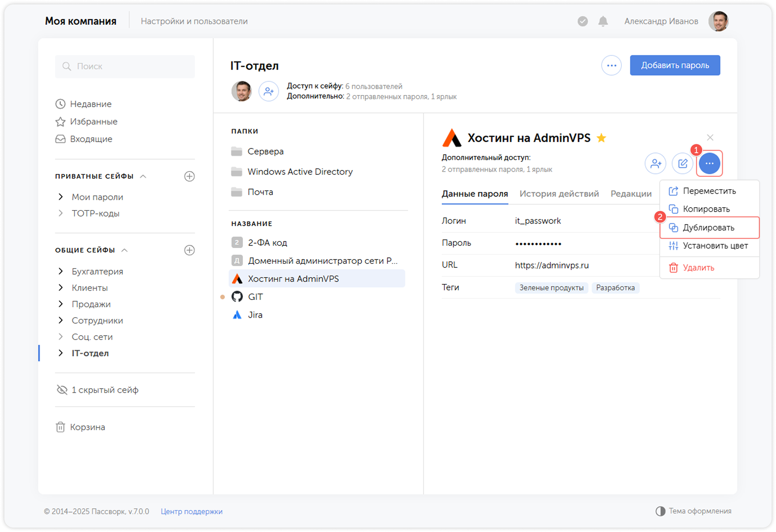Toggle favorite star for Хостинг на AdminVPS
Screen dimensions: 776x532
click(601, 138)
